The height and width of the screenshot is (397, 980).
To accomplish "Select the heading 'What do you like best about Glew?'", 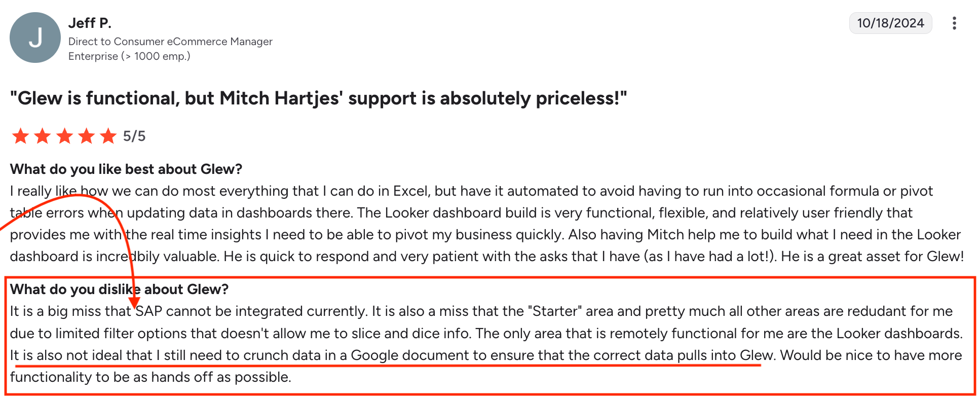I will (126, 169).
